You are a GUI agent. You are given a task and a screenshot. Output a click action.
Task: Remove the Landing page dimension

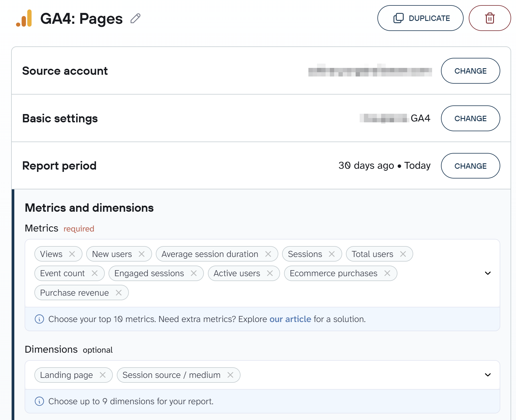pyautogui.click(x=103, y=375)
